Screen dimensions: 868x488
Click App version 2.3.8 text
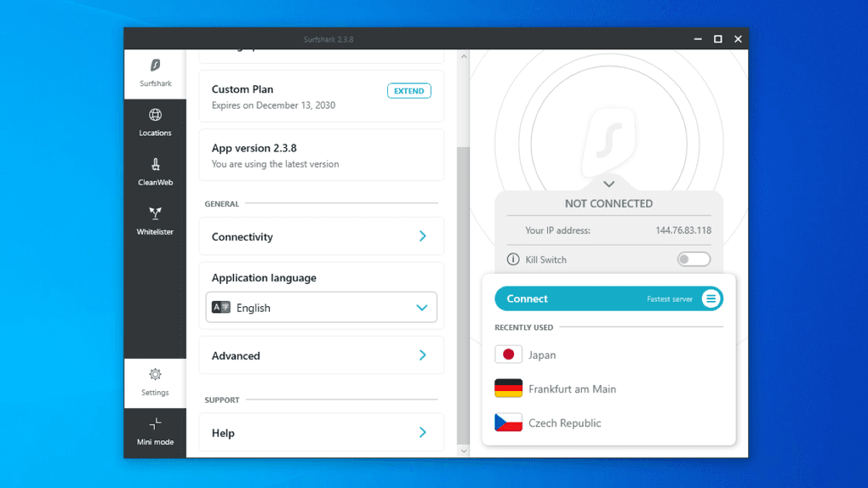click(254, 148)
